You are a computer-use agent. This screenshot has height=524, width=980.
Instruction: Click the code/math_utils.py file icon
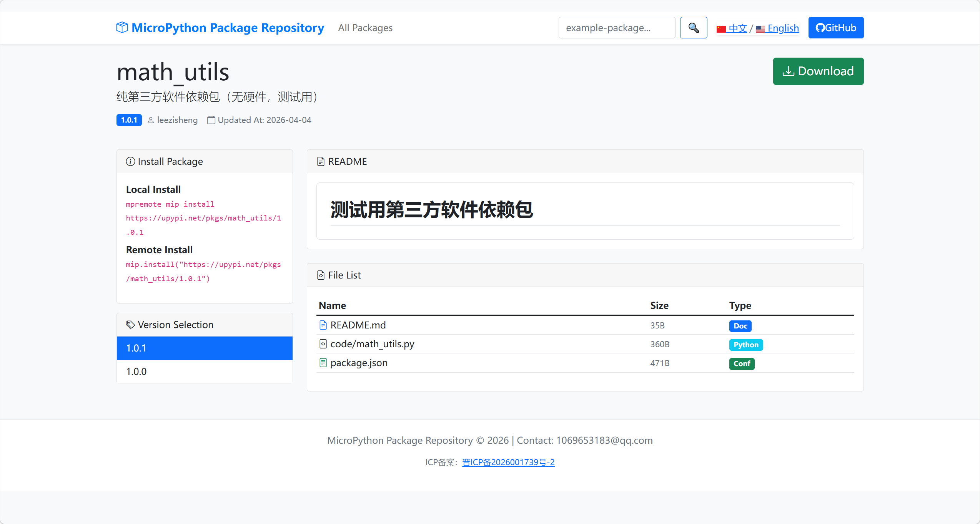pos(323,344)
